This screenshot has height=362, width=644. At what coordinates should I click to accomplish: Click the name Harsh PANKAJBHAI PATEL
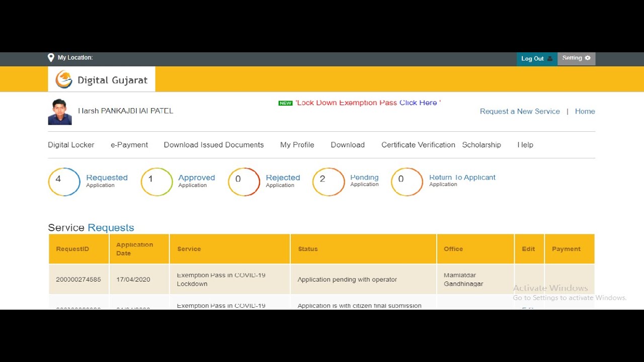126,111
